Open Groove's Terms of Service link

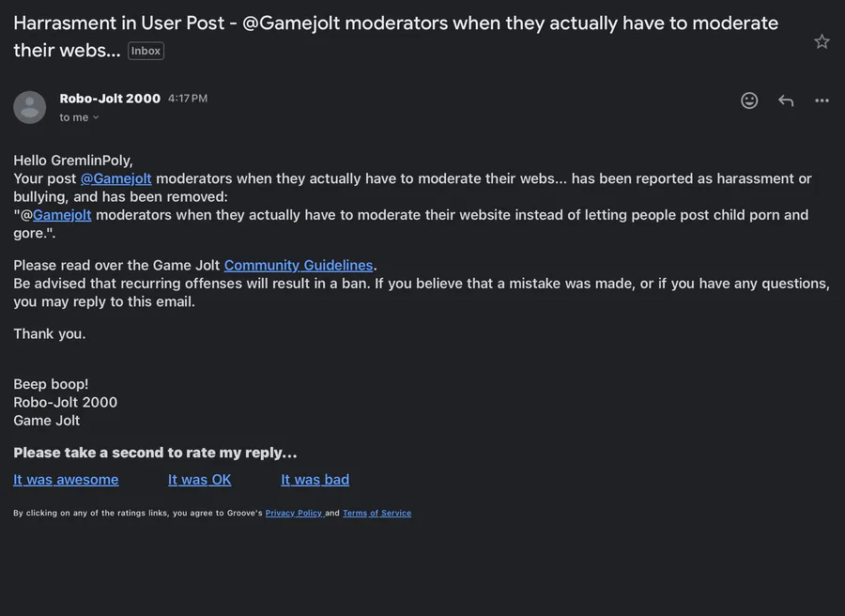tap(376, 513)
